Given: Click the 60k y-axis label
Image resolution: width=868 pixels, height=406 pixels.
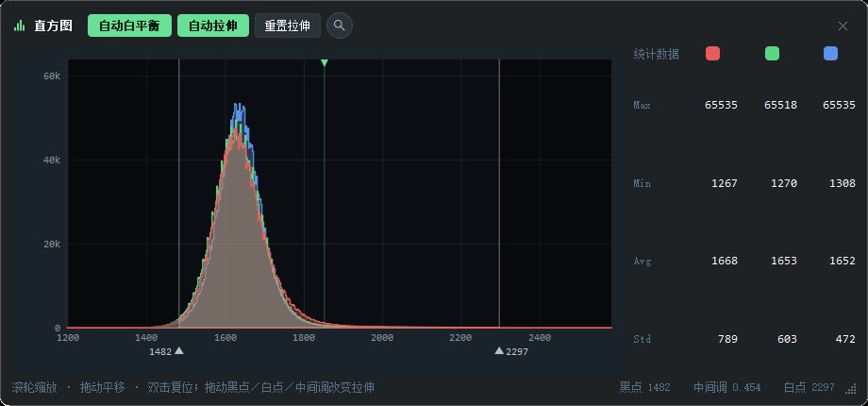Looking at the screenshot, I should click(x=52, y=76).
